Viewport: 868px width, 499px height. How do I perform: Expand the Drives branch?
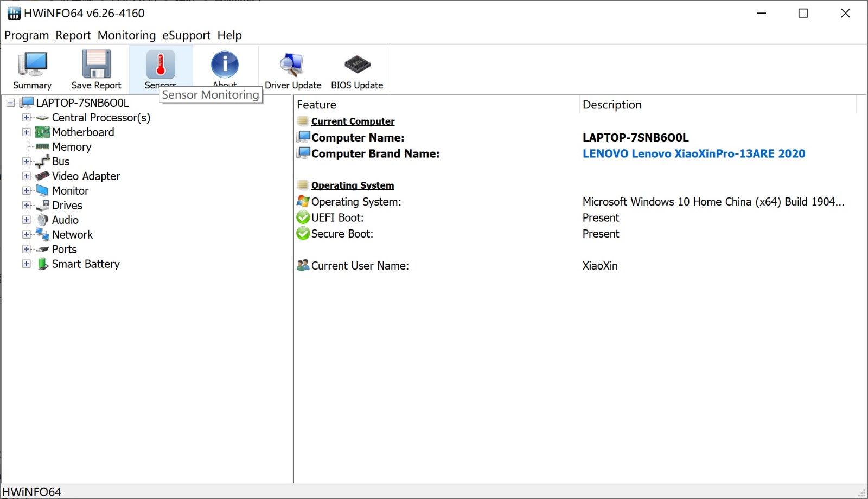pos(26,206)
